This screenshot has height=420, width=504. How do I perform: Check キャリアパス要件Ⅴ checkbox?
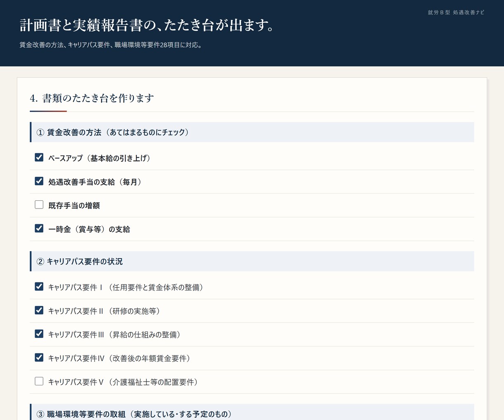pyautogui.click(x=39, y=381)
